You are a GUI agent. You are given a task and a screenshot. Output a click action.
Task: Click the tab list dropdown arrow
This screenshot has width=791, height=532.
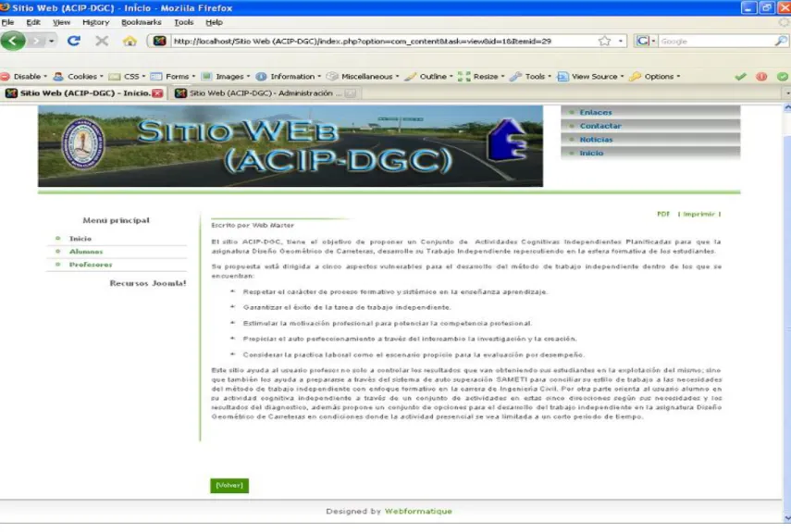point(787,93)
